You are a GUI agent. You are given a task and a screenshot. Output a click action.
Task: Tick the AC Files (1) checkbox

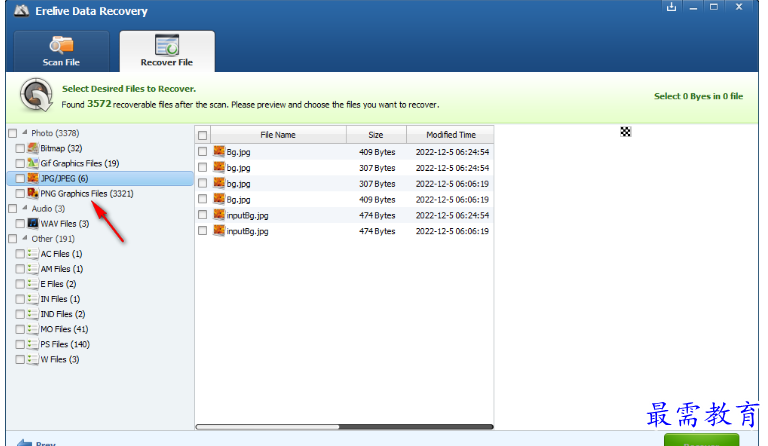[x=20, y=254]
